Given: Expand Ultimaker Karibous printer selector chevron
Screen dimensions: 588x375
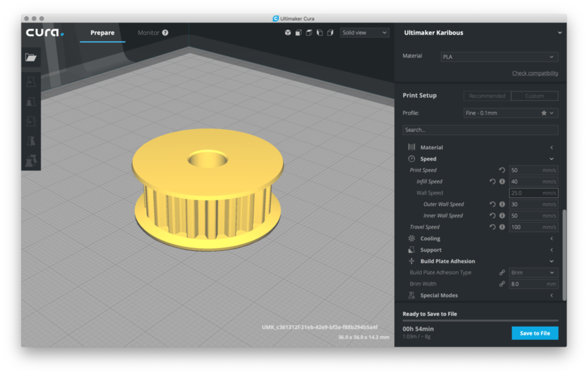Looking at the screenshot, I should 560,33.
